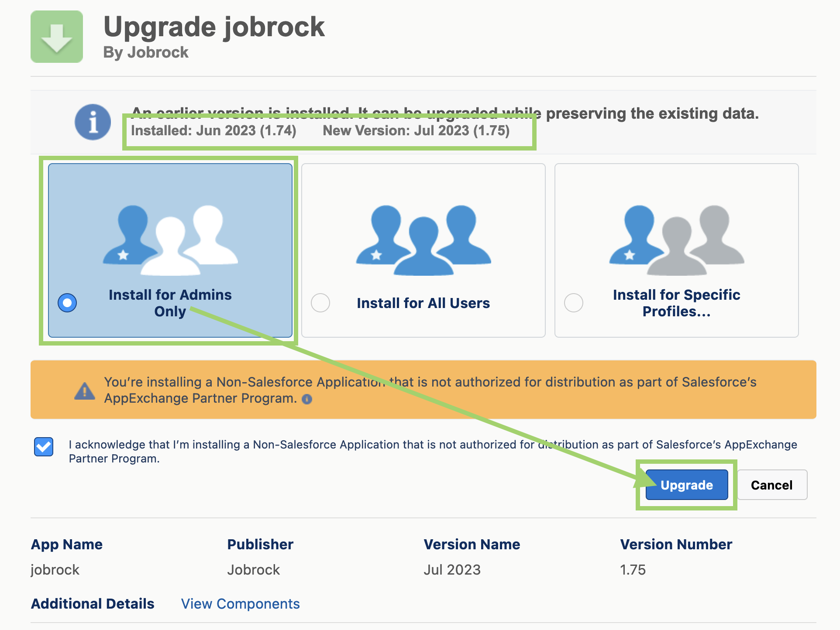Select Install for Specific Profiles radio
Screen dimensions: 840x630
[x=574, y=303]
